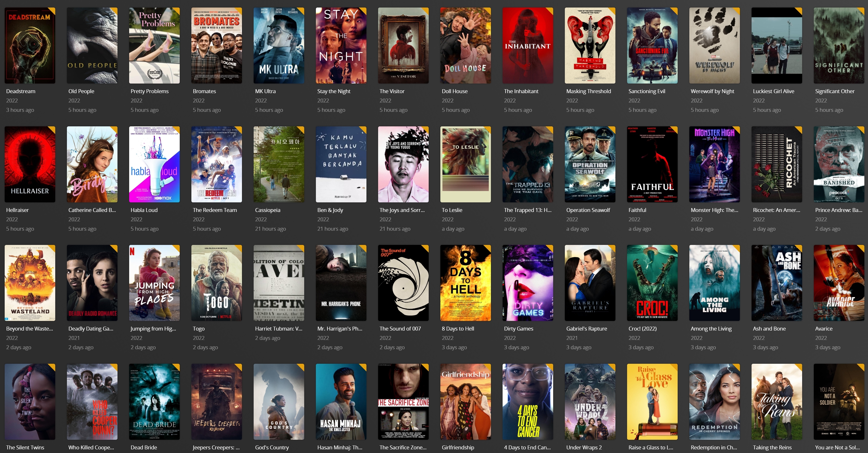868x453 pixels.
Task: Open the Werewolf by Night poster
Action: 714,45
